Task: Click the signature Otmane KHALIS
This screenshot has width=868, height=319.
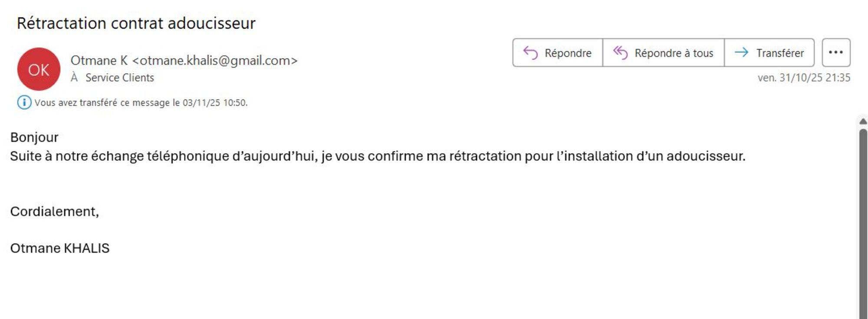Action: click(x=60, y=248)
